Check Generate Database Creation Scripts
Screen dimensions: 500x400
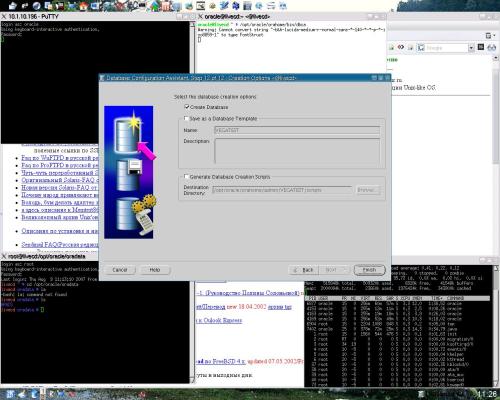pos(187,177)
